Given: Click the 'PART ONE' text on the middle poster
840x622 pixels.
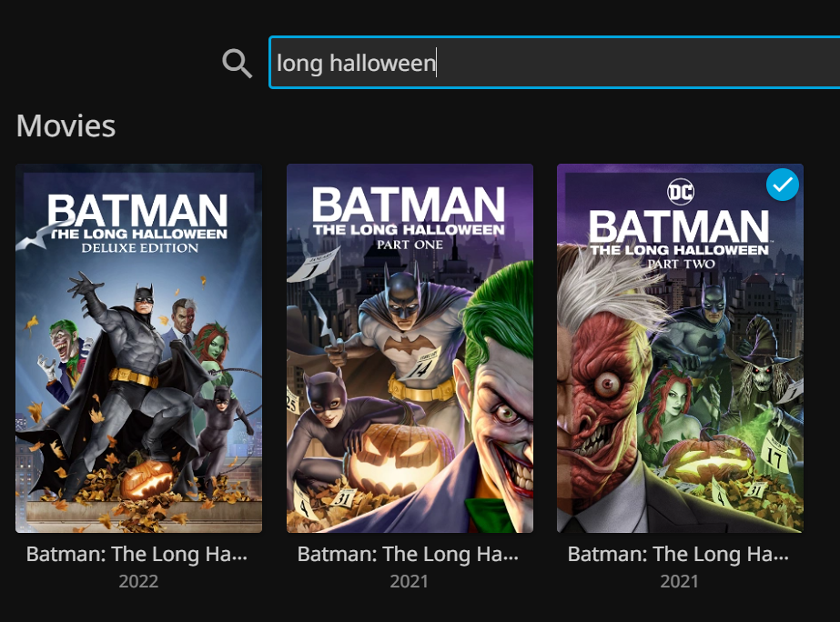Looking at the screenshot, I should (x=409, y=245).
